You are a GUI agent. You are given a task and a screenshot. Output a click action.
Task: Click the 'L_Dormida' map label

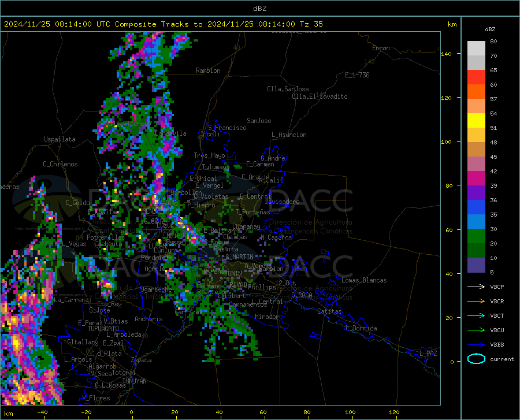tap(361, 328)
